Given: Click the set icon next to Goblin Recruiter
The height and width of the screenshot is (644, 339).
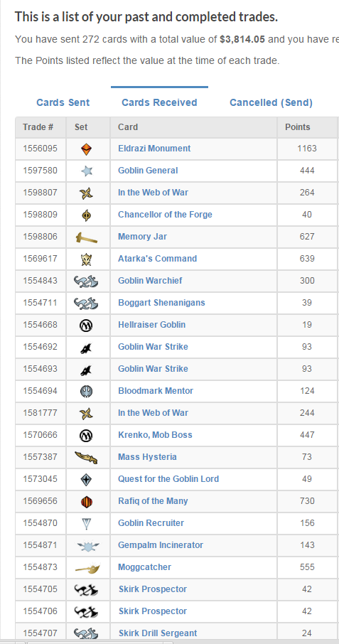Looking at the screenshot, I should [x=87, y=524].
